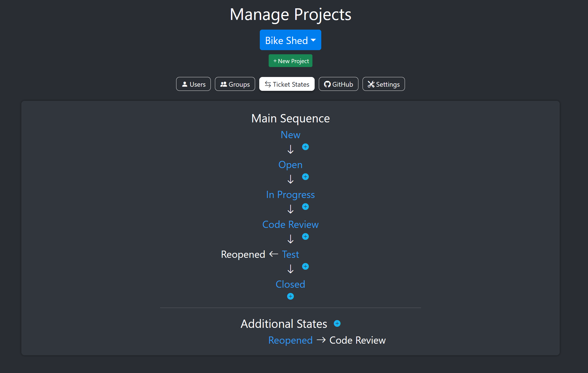Click the Closed state link
This screenshot has width=588, height=373.
point(290,284)
